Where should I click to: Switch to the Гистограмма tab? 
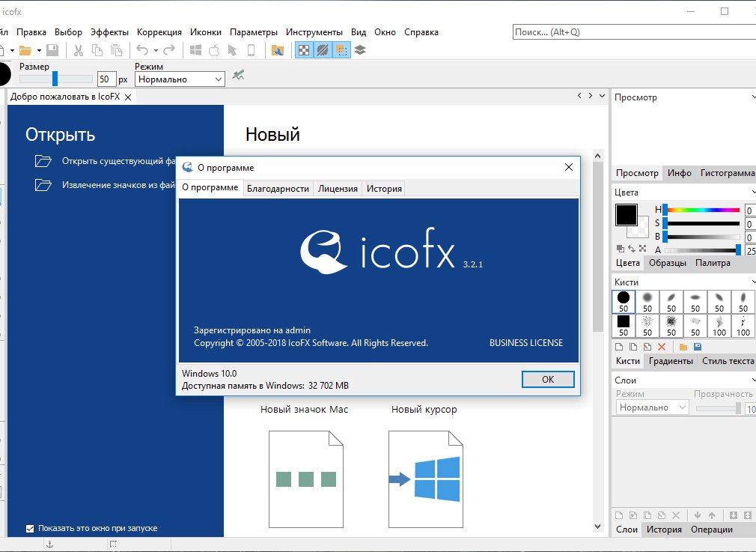point(728,173)
